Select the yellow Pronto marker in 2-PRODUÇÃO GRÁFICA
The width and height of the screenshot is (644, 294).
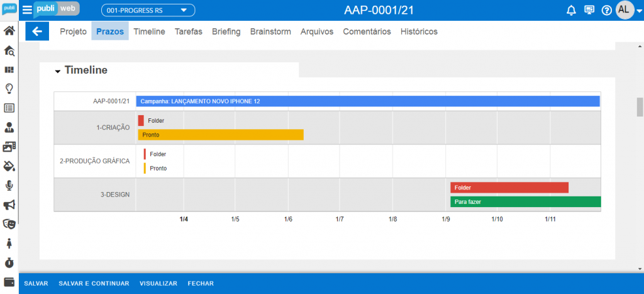coord(145,168)
